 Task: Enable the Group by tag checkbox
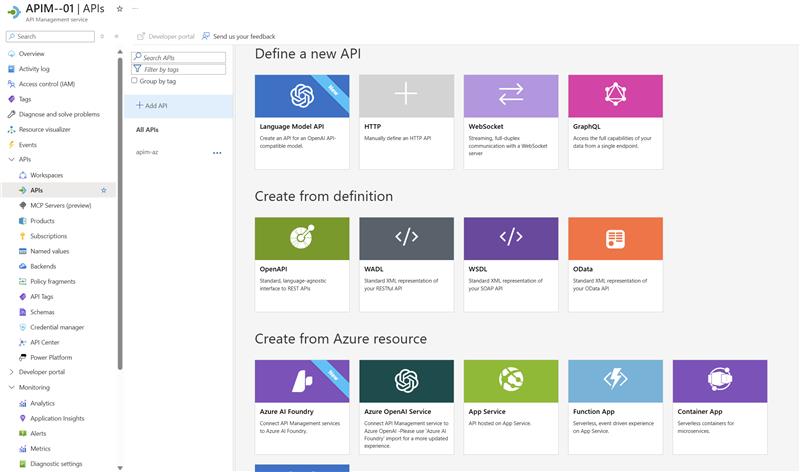(135, 81)
